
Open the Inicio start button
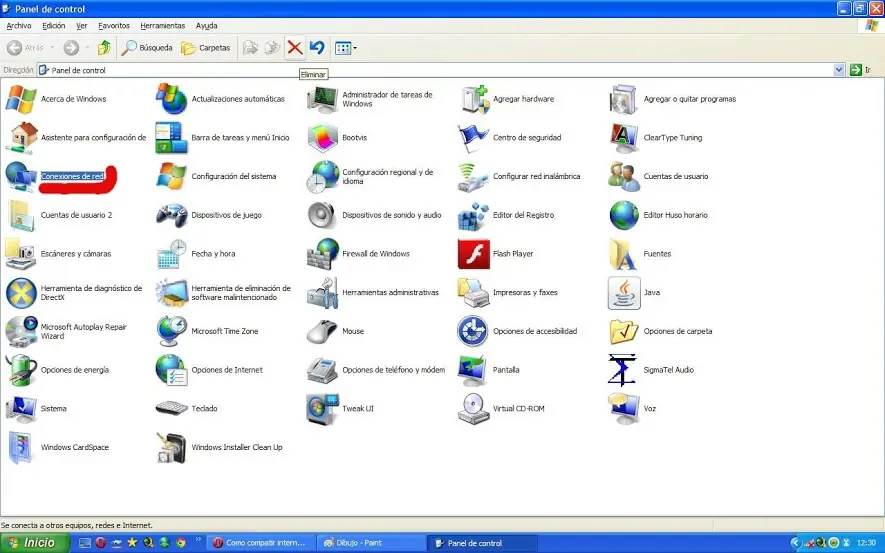(x=34, y=543)
